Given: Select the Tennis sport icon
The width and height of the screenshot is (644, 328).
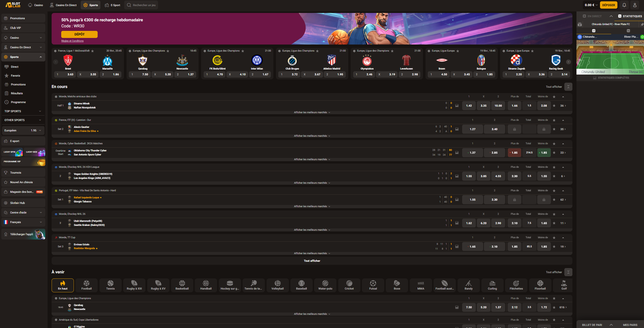Looking at the screenshot, I should point(110,285).
